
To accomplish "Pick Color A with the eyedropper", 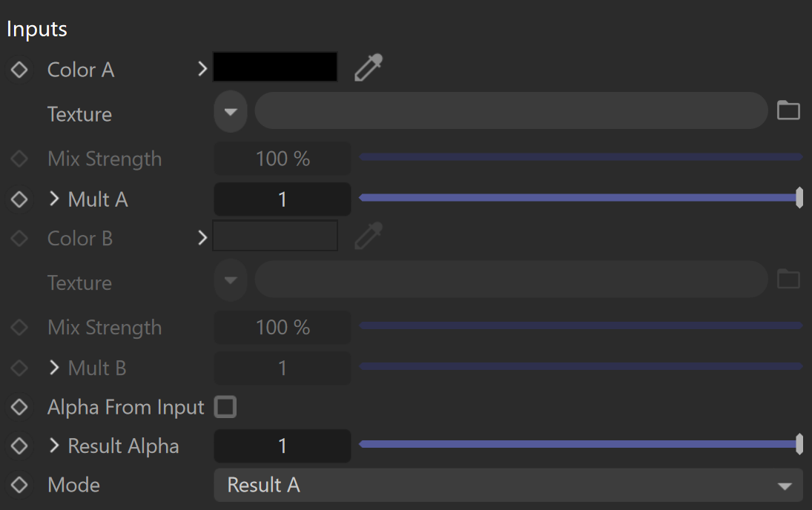I will pos(369,67).
